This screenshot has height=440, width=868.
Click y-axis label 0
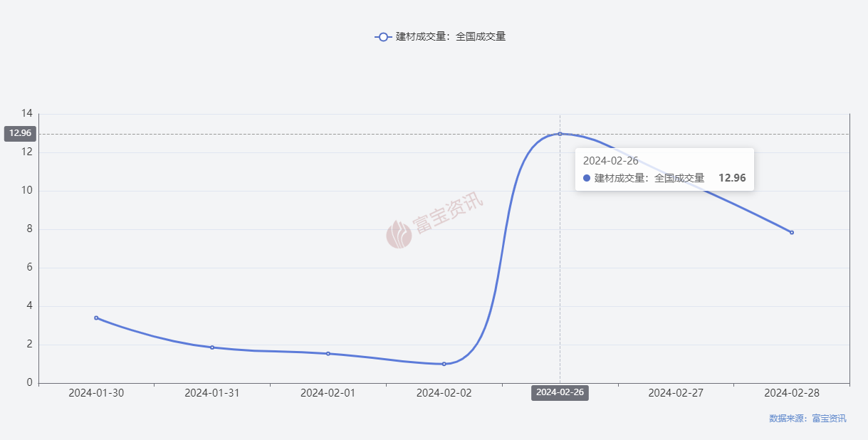click(x=30, y=383)
